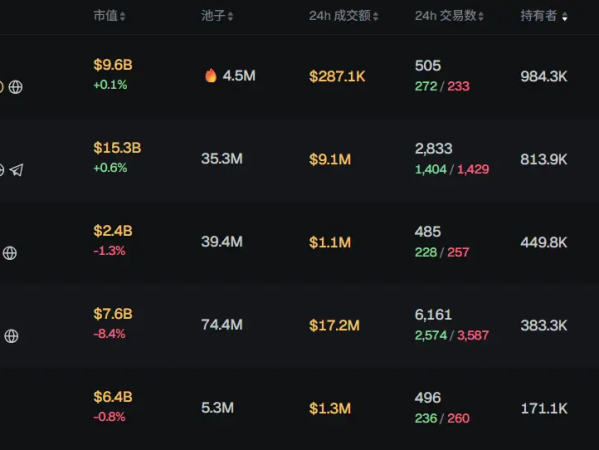
Task: Sort by 持有者 column header
Action: [544, 16]
